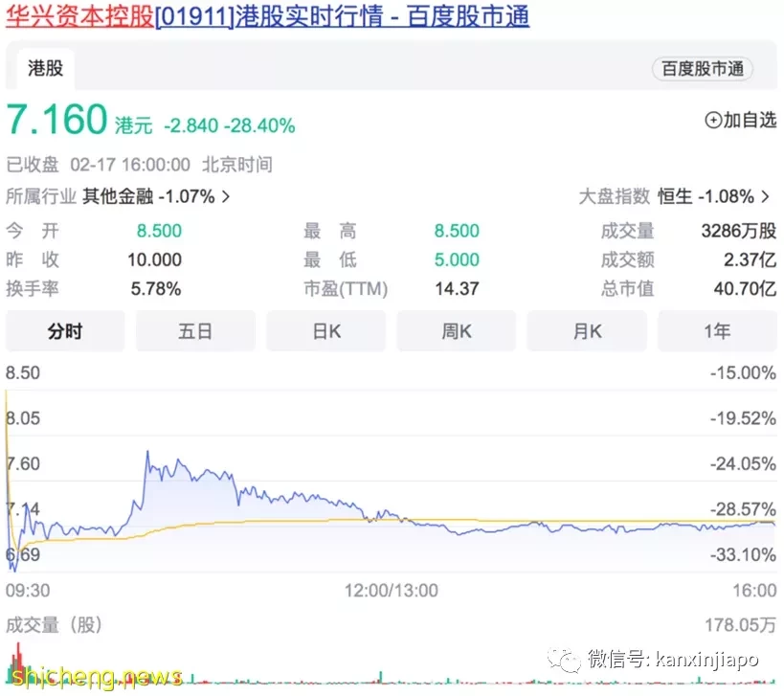This screenshot has width=784, height=696.
Task: Expand the 其他金融 industry chevron
Action: [226, 196]
